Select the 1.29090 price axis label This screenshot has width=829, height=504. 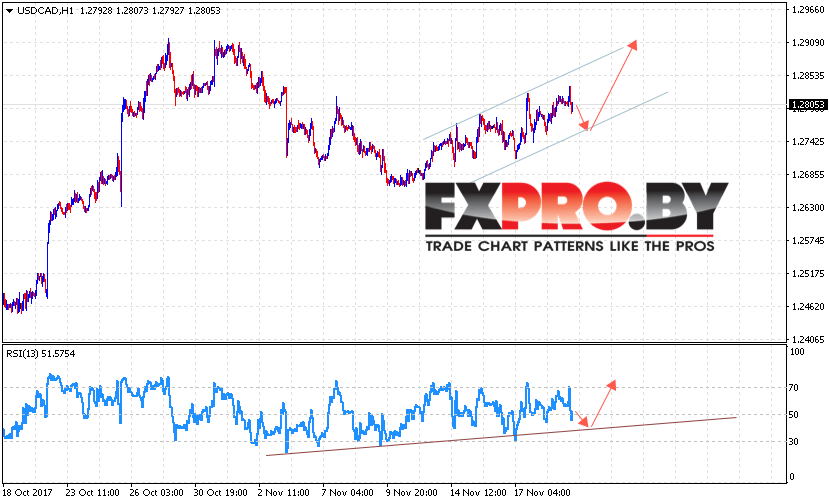808,42
